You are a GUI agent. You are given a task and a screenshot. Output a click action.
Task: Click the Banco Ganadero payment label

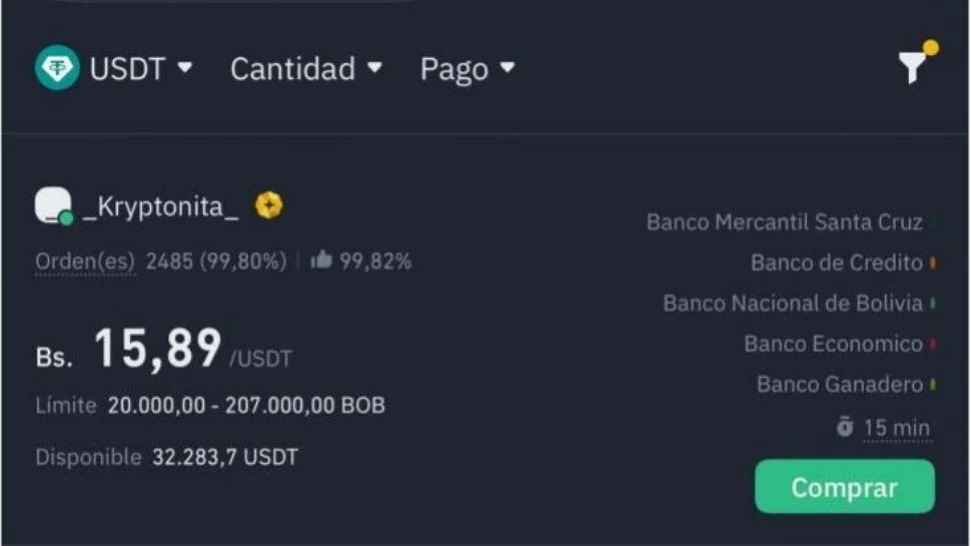point(839,384)
